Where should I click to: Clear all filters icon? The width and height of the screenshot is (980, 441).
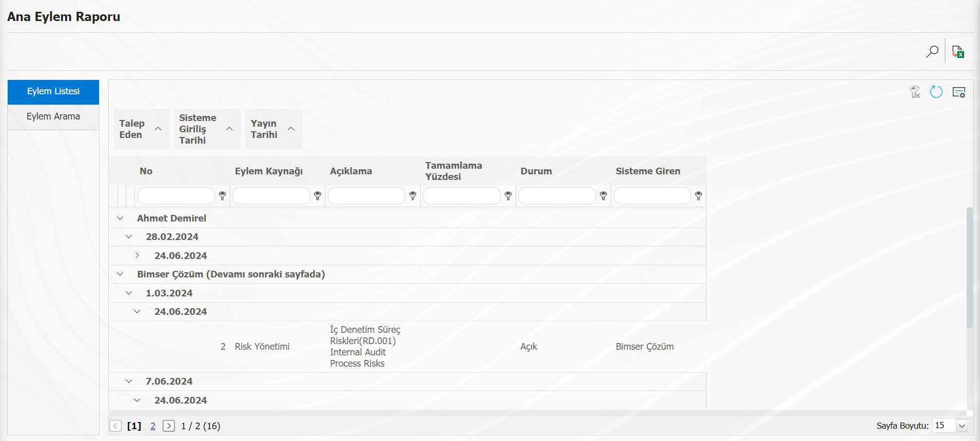[x=914, y=92]
